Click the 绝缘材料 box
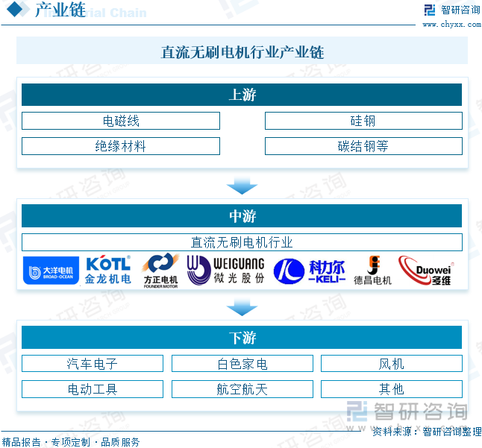 (x=121, y=146)
